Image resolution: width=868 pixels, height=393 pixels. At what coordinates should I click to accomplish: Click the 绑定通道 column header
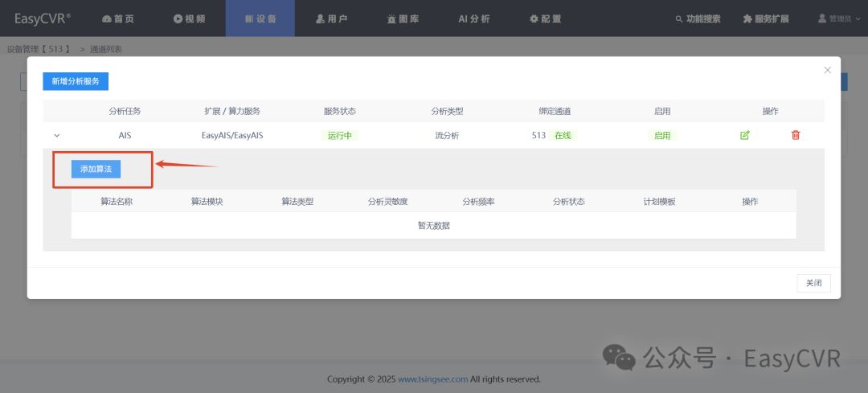[555, 111]
